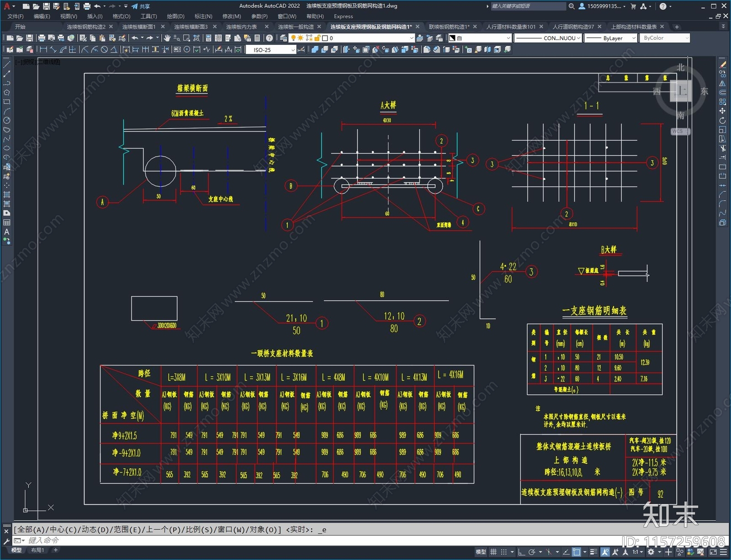Click the 共享 share button
Screen dimensions: 731x560
[x=141, y=6]
